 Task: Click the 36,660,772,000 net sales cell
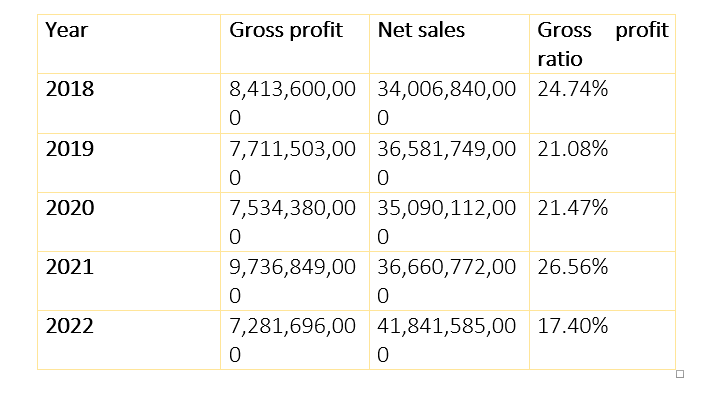[449, 281]
